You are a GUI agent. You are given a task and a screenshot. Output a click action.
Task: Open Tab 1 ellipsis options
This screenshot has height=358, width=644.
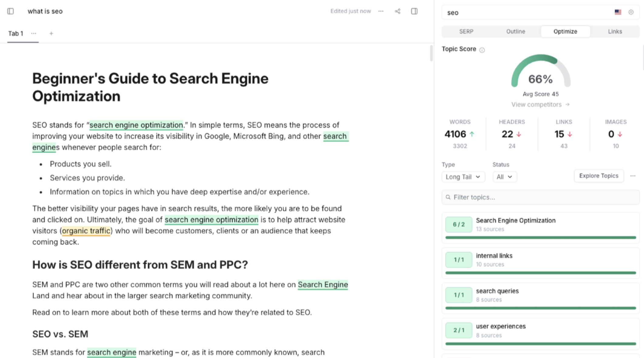(x=34, y=33)
